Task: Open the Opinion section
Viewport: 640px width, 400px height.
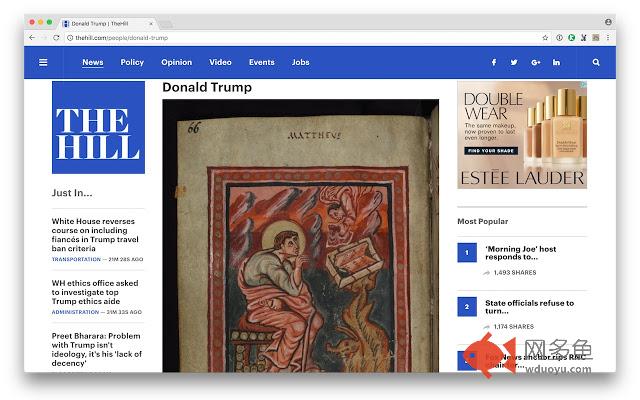Action: coord(176,62)
